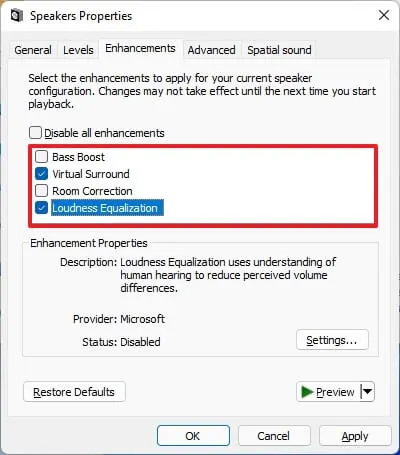This screenshot has width=400, height=455.
Task: Open the Spatial sound tab
Action: tap(279, 50)
